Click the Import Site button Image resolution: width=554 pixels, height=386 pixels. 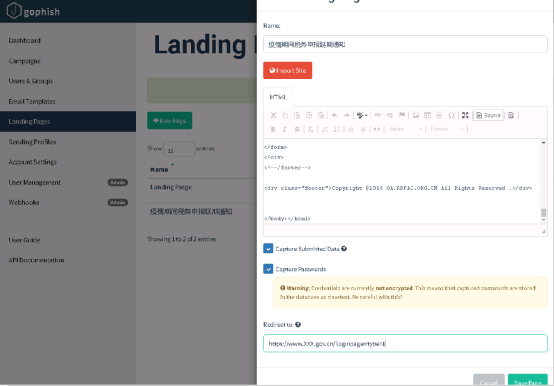click(288, 70)
